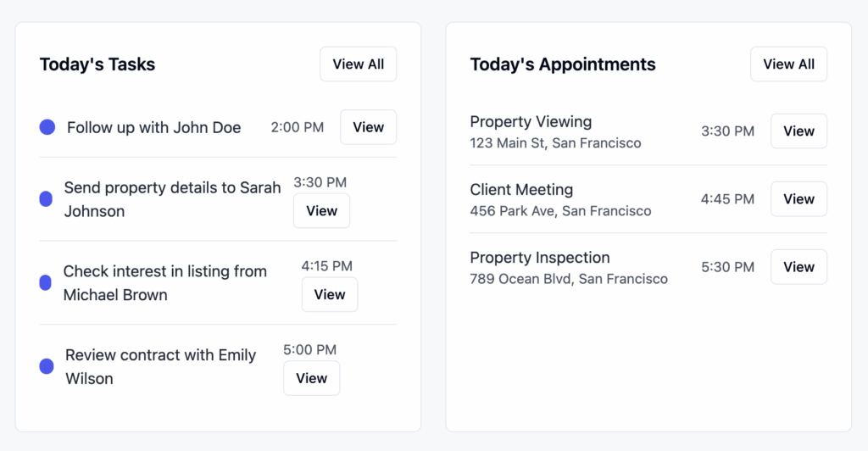View the Property Viewing appointment at 3:30 PM
Screen dimensions: 868x451
[x=798, y=131]
